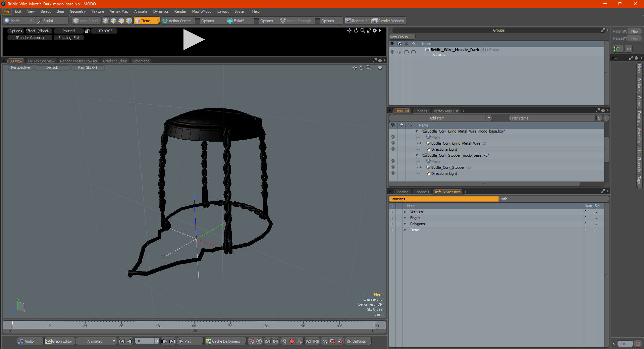
Task: Jump to the last frame
Action: pyautogui.click(x=172, y=341)
